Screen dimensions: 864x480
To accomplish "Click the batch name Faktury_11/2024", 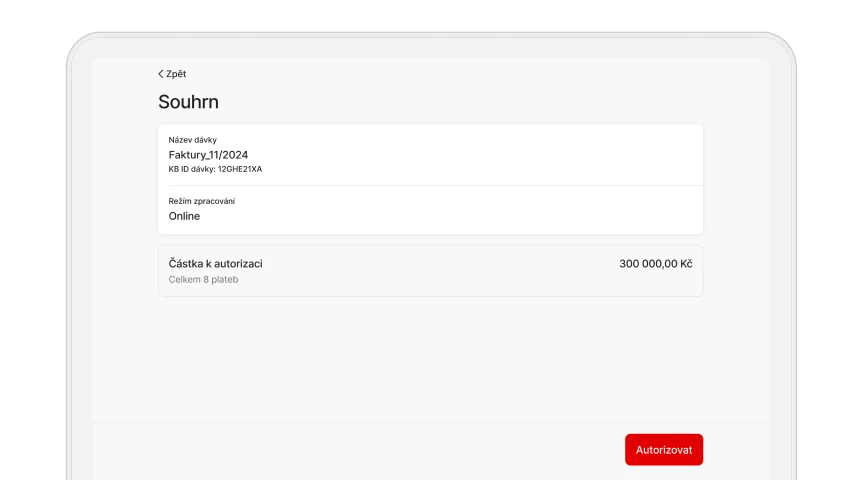I will coord(208,155).
